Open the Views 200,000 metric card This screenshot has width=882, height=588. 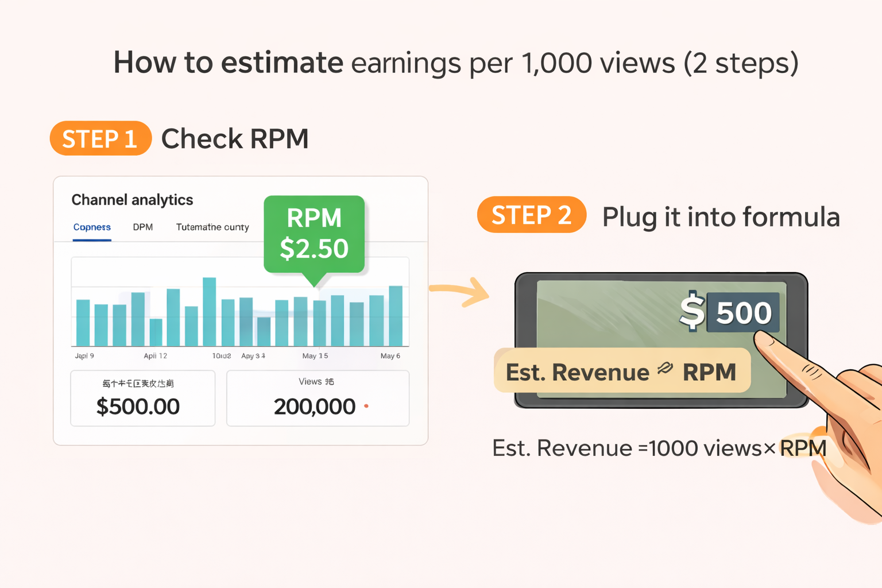[x=317, y=399]
